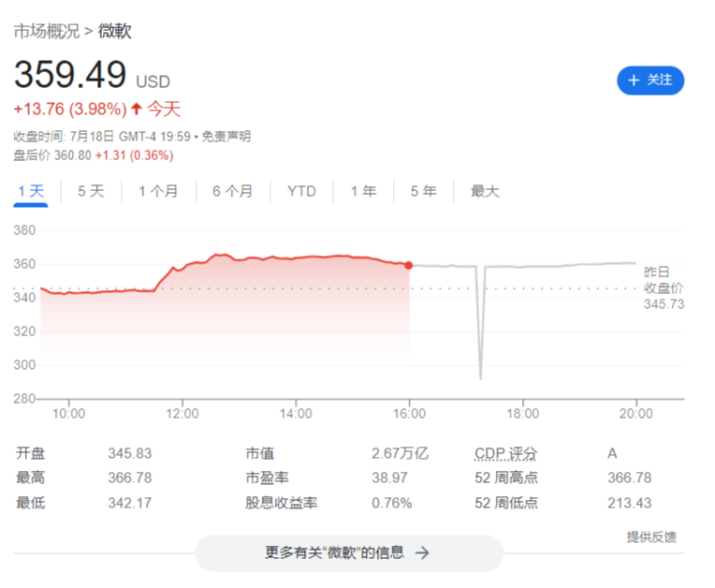Viewport: 715px width, 588px height.
Task: Click the plus icon on 关注 button
Action: 634,80
